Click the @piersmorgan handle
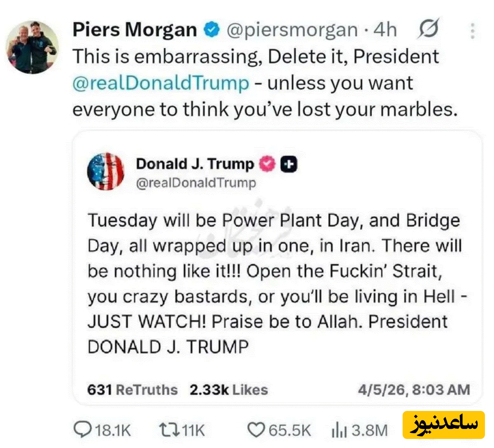Viewport: 494px width, 448px height. point(292,30)
